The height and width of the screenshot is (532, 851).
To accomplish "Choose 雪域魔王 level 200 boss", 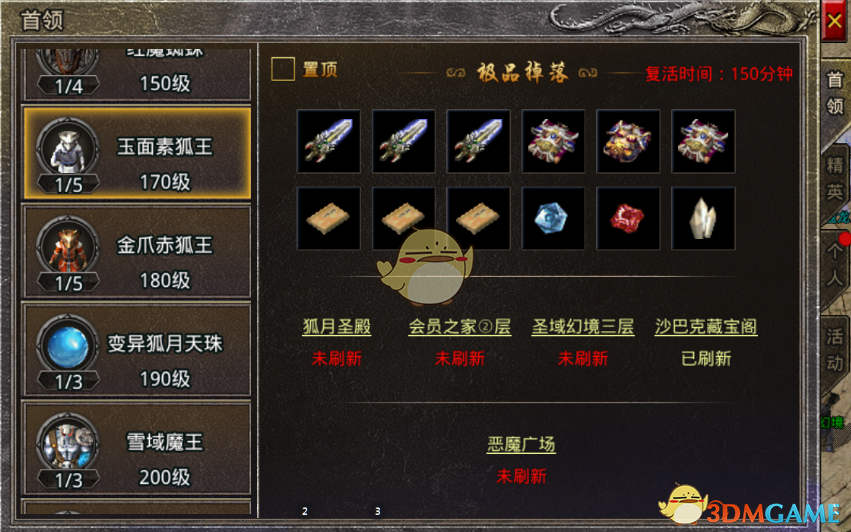I will pos(137,448).
